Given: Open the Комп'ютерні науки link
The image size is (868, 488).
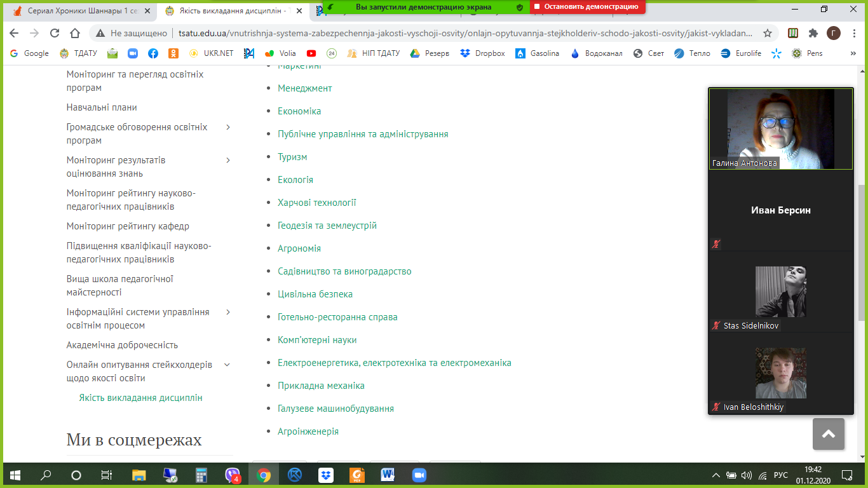Looking at the screenshot, I should point(317,340).
